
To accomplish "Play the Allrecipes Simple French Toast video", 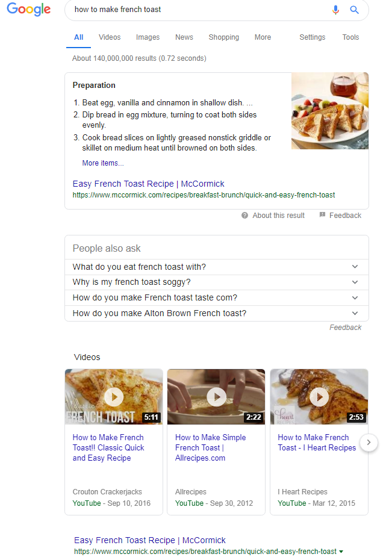I will coord(216,397).
